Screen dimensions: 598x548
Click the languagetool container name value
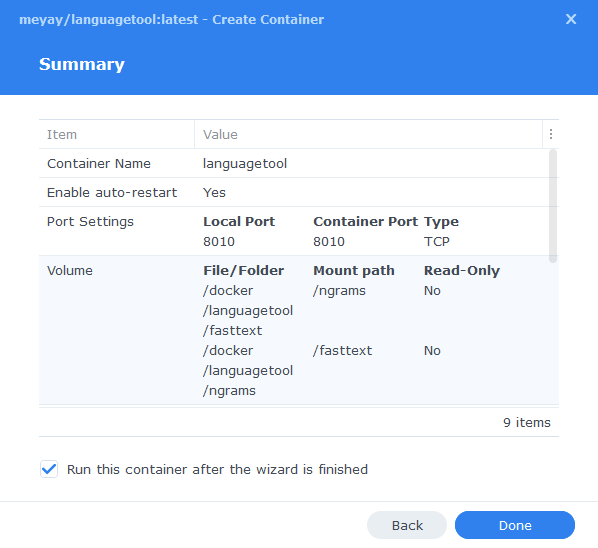(x=245, y=164)
